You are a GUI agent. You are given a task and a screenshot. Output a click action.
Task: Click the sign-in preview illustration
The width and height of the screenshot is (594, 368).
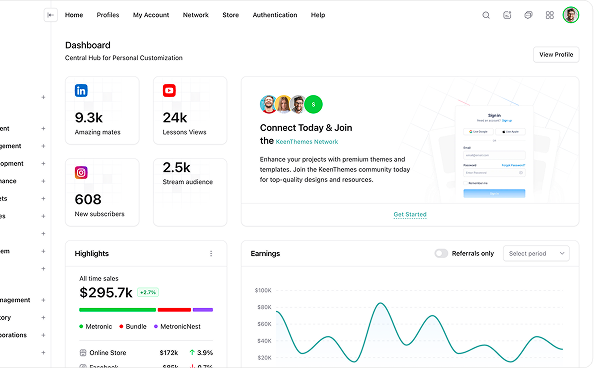(x=494, y=153)
